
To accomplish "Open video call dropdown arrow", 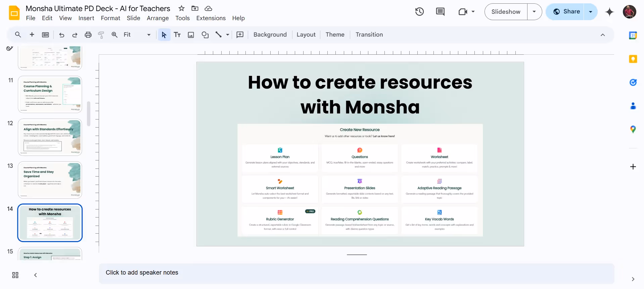I will click(473, 12).
